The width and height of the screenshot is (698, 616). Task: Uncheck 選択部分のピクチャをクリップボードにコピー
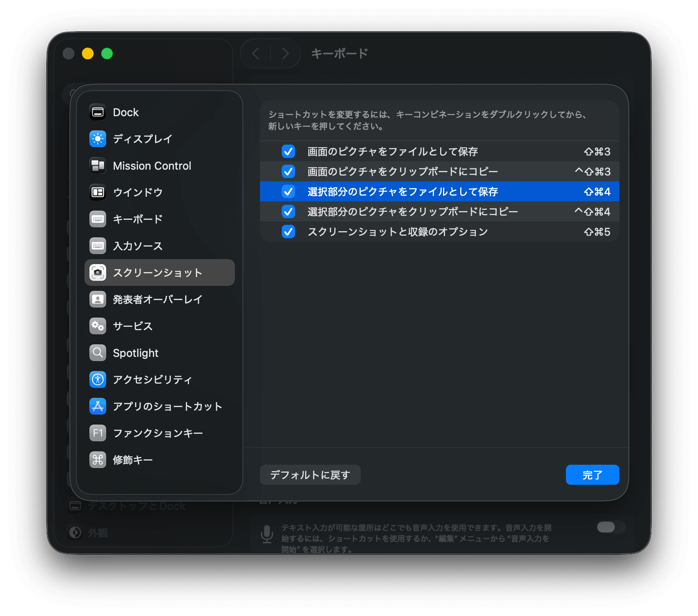pos(288,211)
